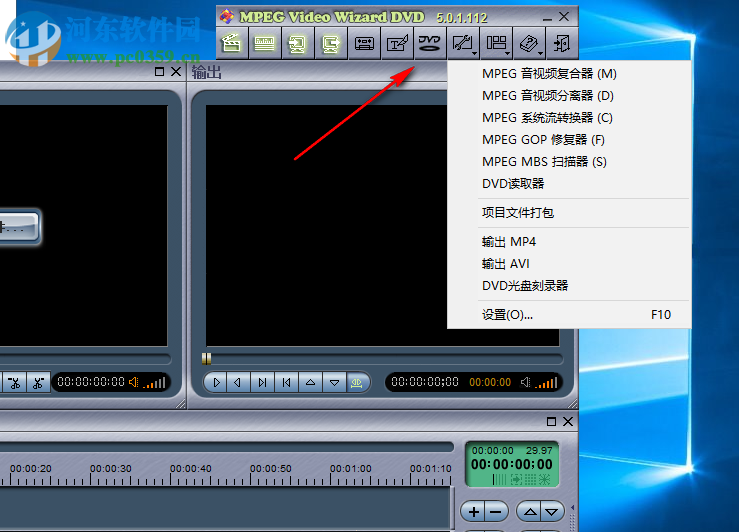Screen dimensions: 739x532
Task: Select MPEG 系统流转换器 (C) menu item
Action: 569,117
